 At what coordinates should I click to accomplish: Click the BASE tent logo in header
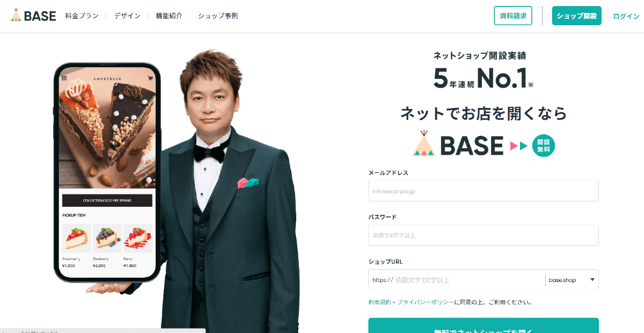tap(33, 16)
